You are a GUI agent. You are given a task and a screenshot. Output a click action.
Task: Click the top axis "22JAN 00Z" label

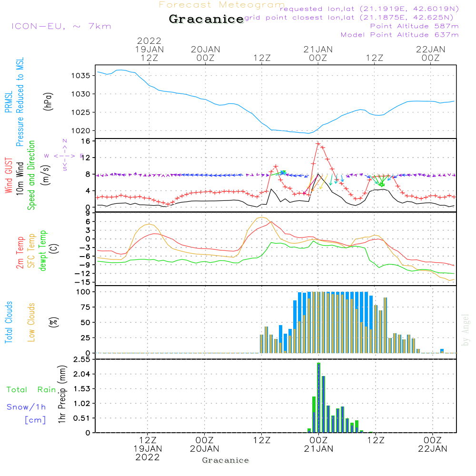[430, 53]
